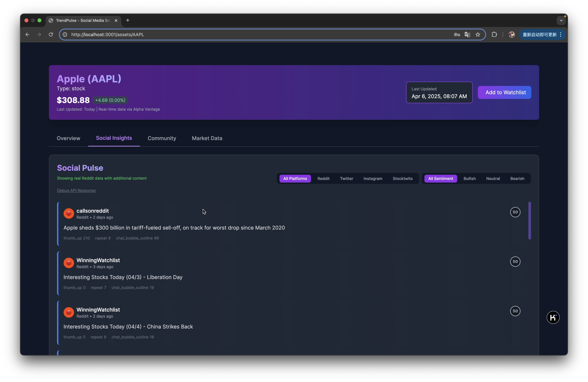Open the Community tab
This screenshot has height=382, width=588.
(162, 138)
